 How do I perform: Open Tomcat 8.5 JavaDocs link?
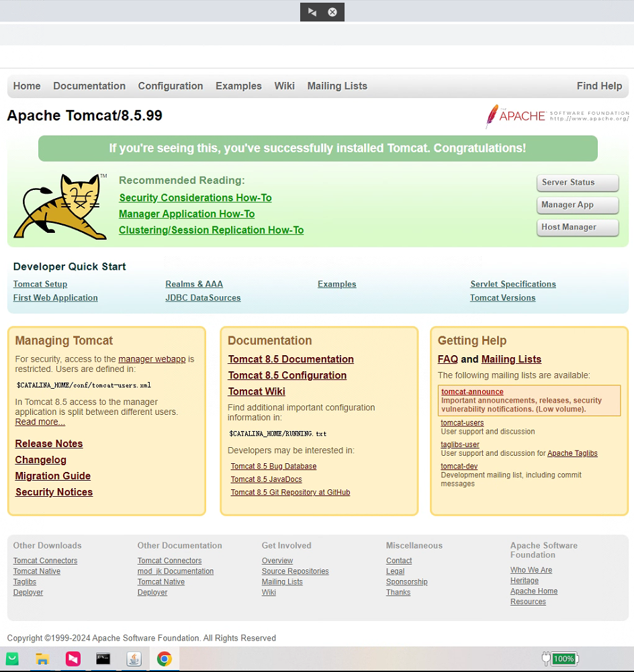(x=266, y=479)
